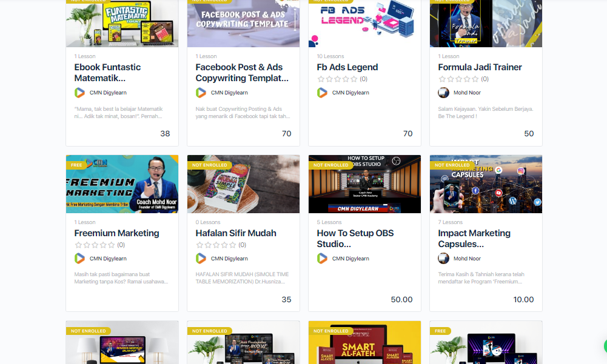This screenshot has width=607, height=364.
Task: Click Mohd Noor avatar under Impact Marketing Capsules
Action: 444,259
